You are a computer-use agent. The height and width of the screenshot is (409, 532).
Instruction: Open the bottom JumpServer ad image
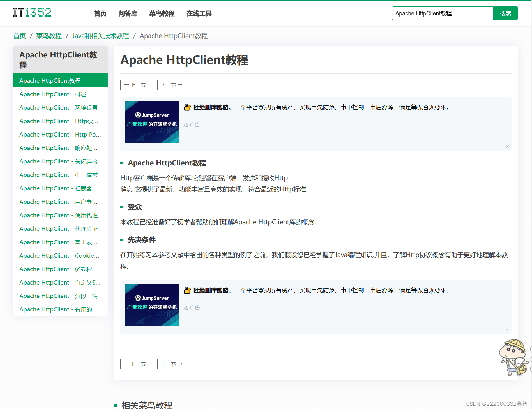click(x=152, y=305)
